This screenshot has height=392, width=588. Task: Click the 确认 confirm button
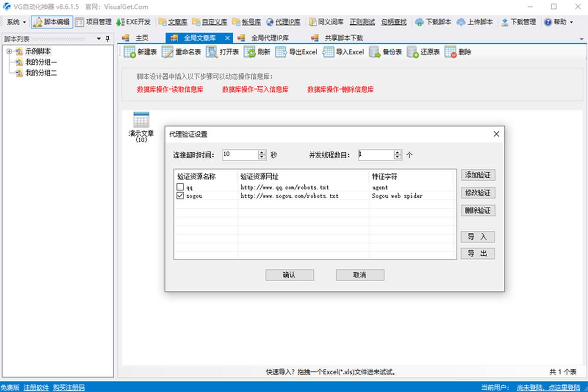[x=289, y=275]
